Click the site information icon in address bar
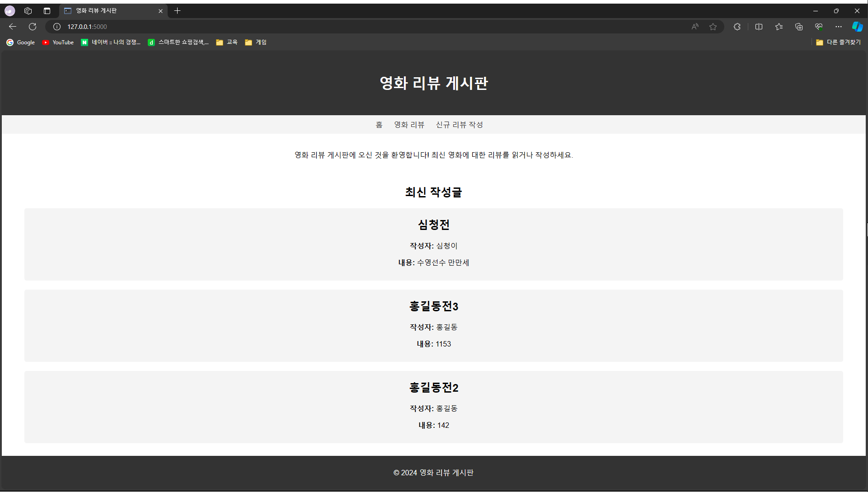Viewport: 868px width, 492px height. click(57, 27)
